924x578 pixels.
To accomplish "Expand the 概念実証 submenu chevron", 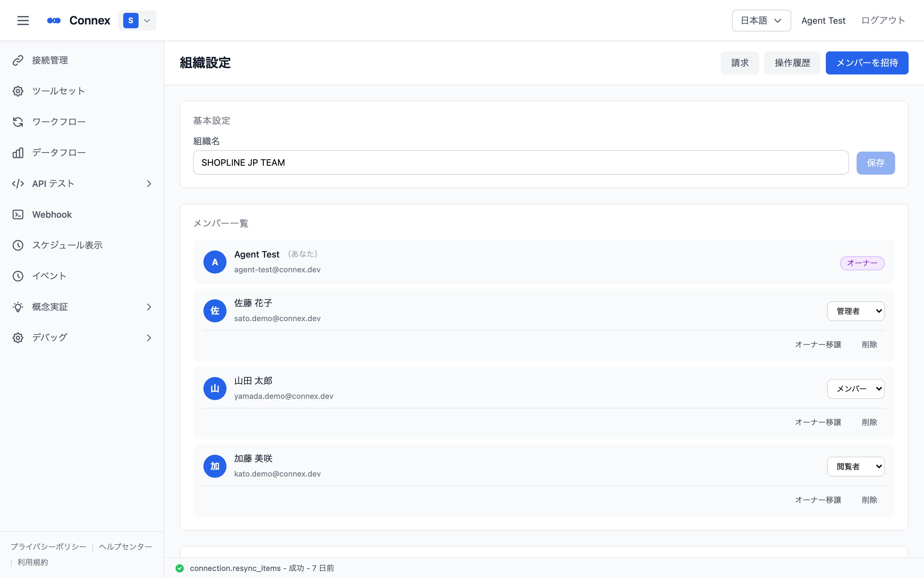I will 149,307.
